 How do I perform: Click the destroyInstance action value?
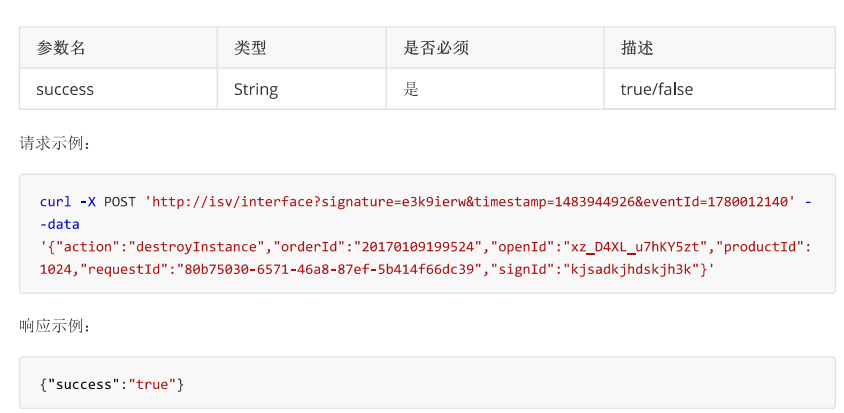198,247
